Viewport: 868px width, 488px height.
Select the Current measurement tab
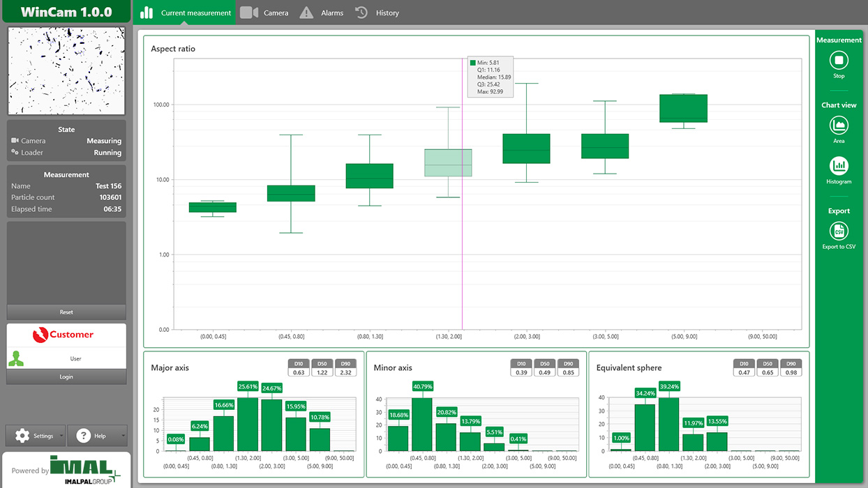coord(186,13)
